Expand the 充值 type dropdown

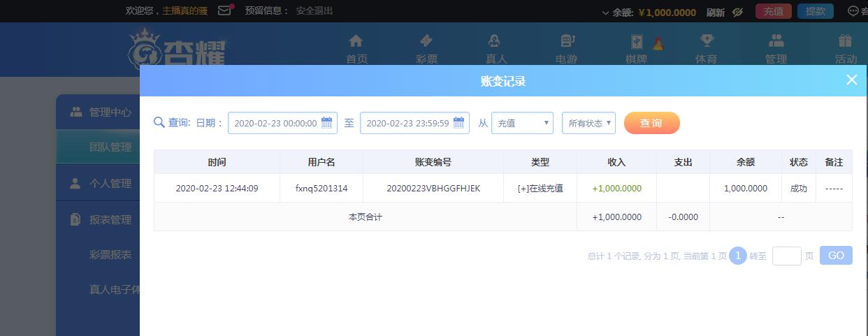(x=522, y=123)
